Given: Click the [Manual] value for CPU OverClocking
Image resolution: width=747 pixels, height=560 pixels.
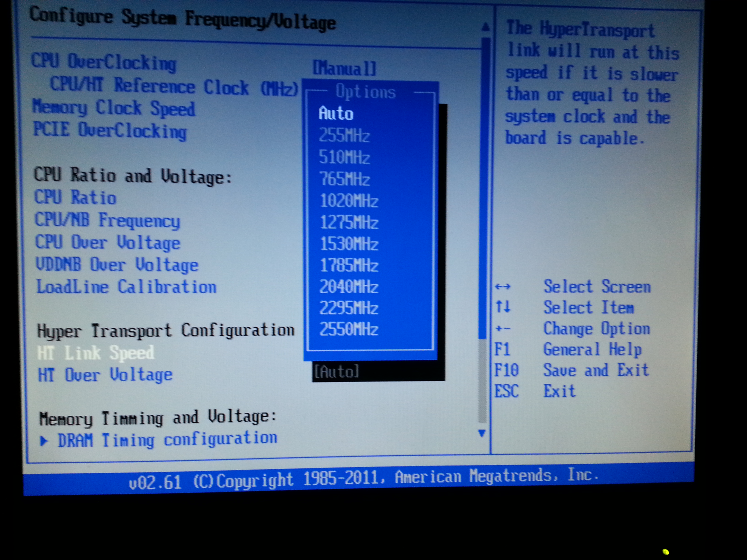Looking at the screenshot, I should [x=344, y=68].
